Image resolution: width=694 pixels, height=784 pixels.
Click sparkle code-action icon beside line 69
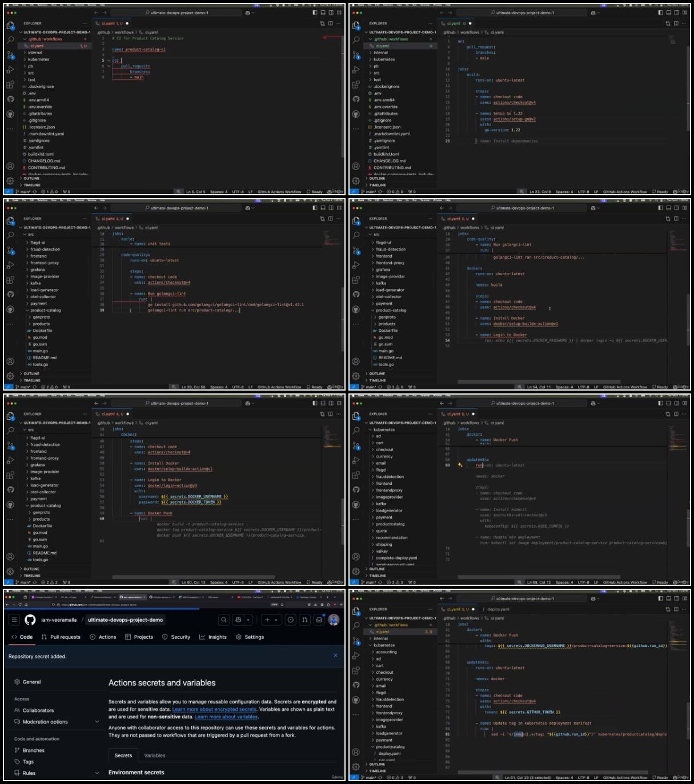point(460,465)
